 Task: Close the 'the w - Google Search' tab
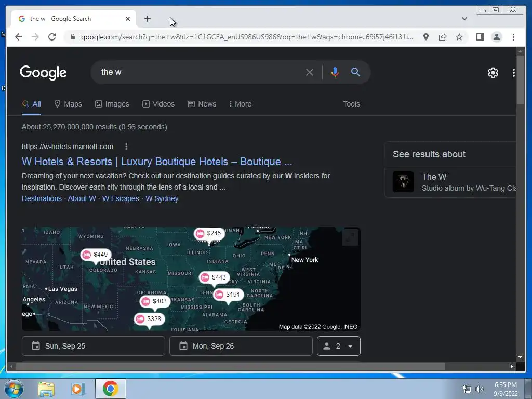pos(128,19)
